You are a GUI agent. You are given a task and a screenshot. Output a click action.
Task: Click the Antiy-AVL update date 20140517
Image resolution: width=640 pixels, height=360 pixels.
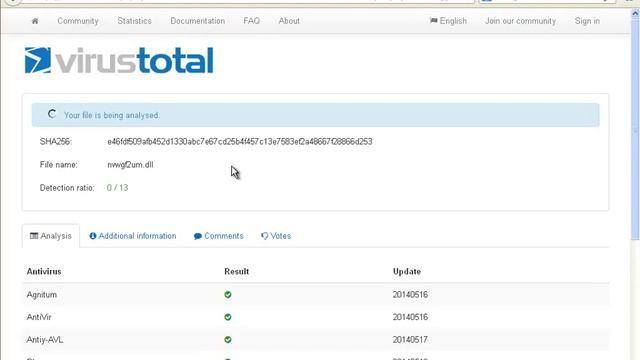click(x=410, y=340)
